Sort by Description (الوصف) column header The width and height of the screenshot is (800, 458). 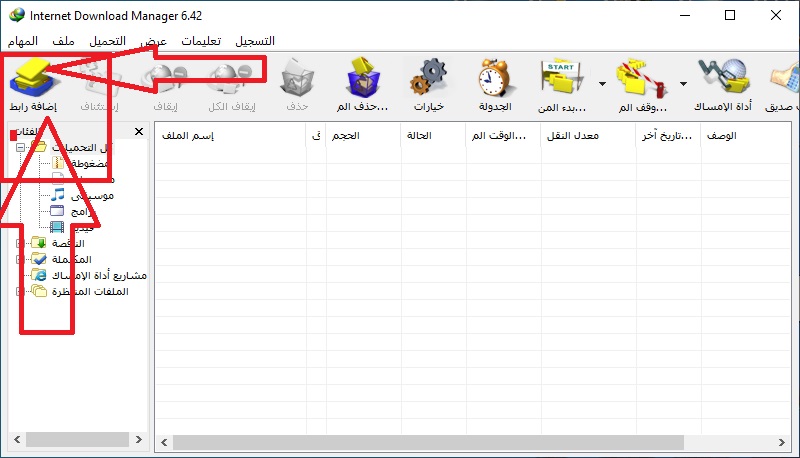(746, 136)
